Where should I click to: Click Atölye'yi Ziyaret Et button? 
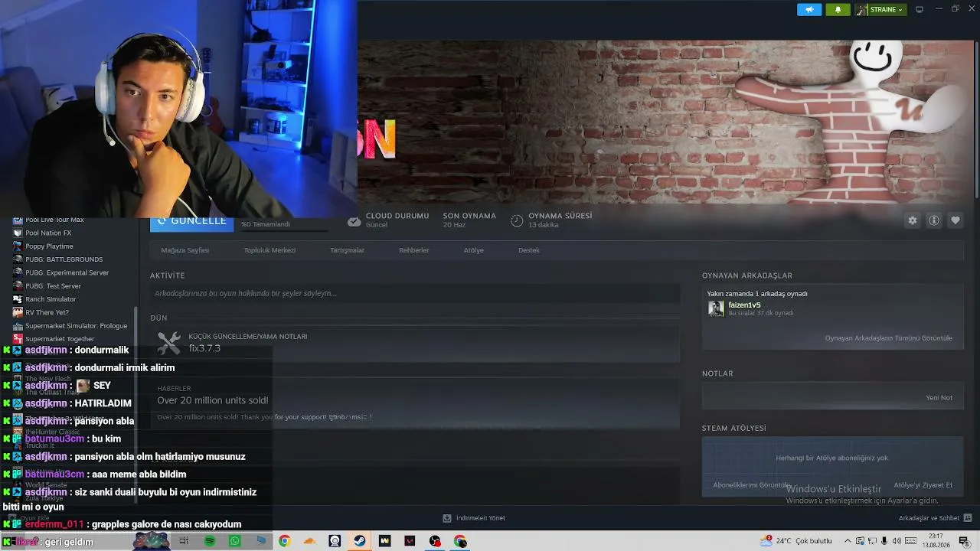(923, 485)
